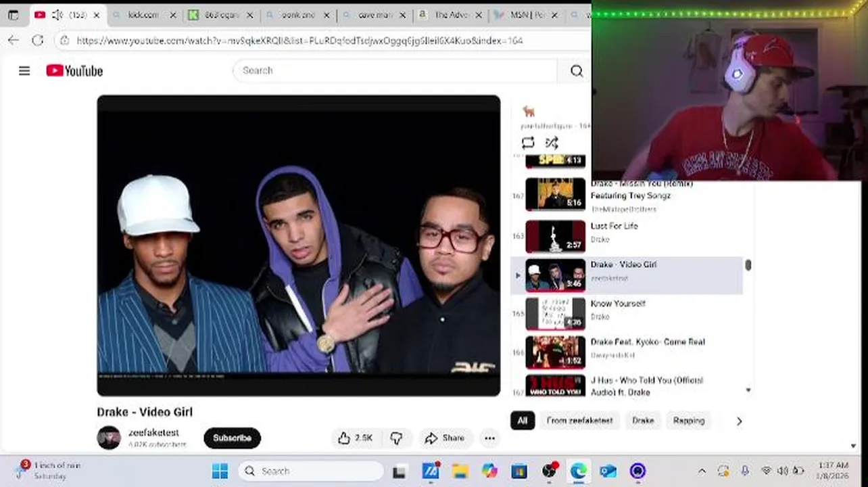Switch to the 863regan tab
The image size is (868, 487).
[220, 14]
